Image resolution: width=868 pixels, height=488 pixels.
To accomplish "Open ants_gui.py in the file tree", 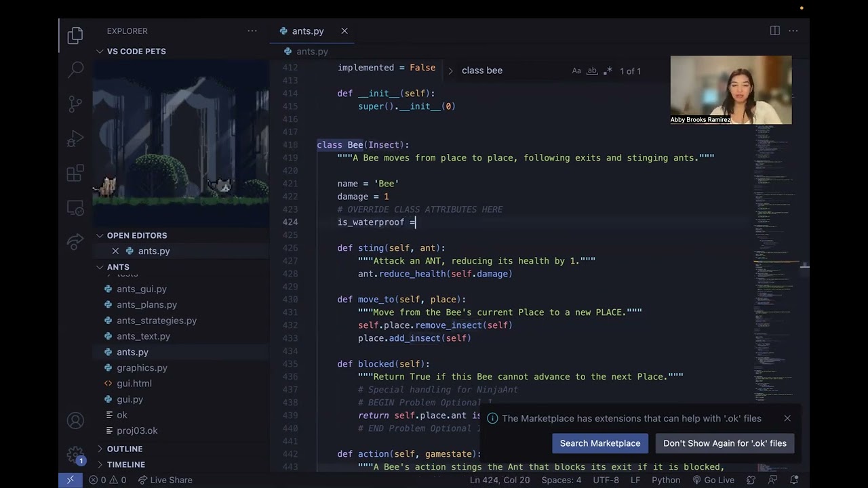I will click(x=142, y=289).
